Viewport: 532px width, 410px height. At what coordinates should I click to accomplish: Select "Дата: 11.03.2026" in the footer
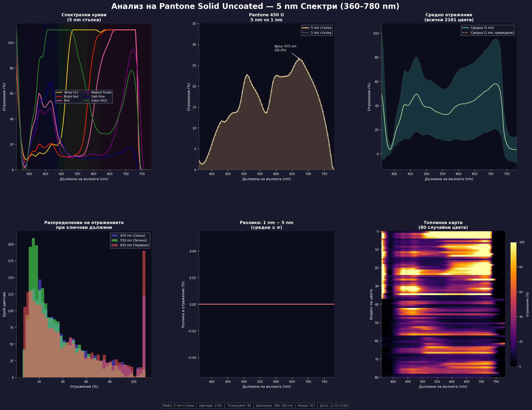333,405
